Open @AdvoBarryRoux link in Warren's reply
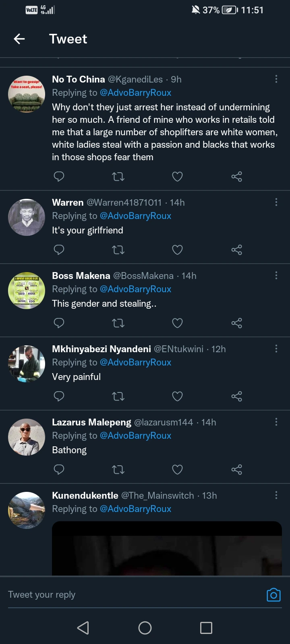 (135, 216)
